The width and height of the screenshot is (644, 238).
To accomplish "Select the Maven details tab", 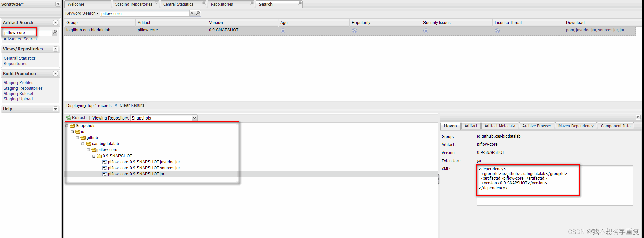I will [x=450, y=126].
